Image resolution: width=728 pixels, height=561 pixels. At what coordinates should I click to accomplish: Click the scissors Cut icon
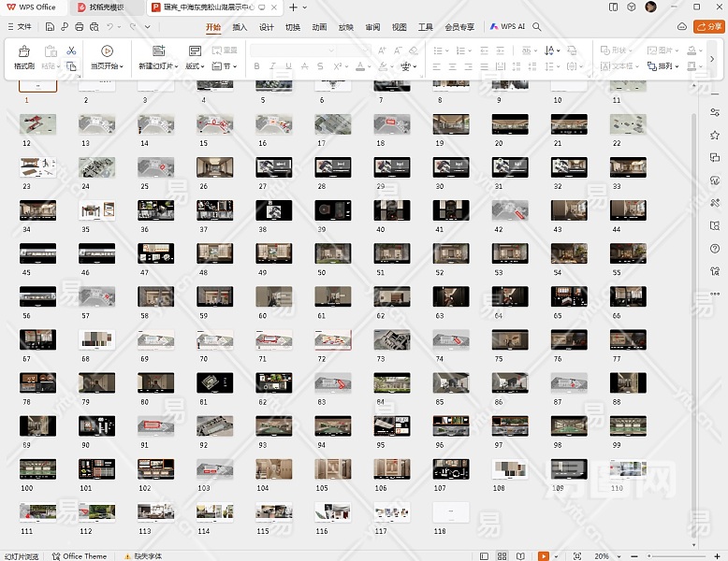click(71, 50)
